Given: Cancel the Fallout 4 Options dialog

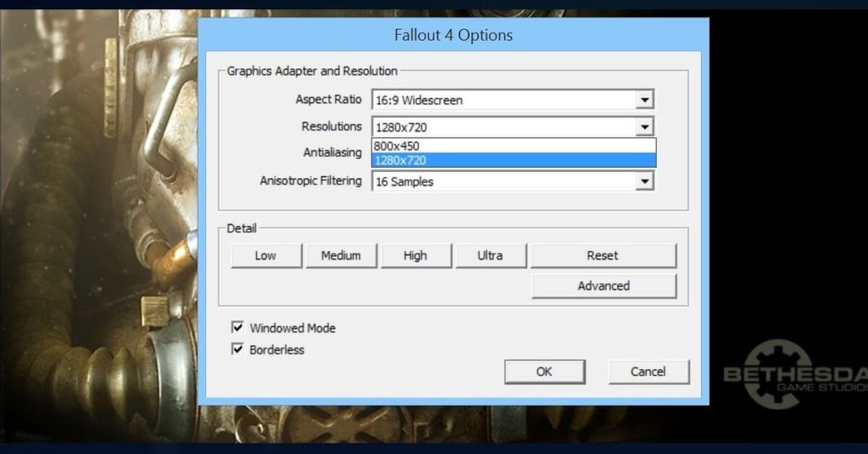Looking at the screenshot, I should coord(648,372).
